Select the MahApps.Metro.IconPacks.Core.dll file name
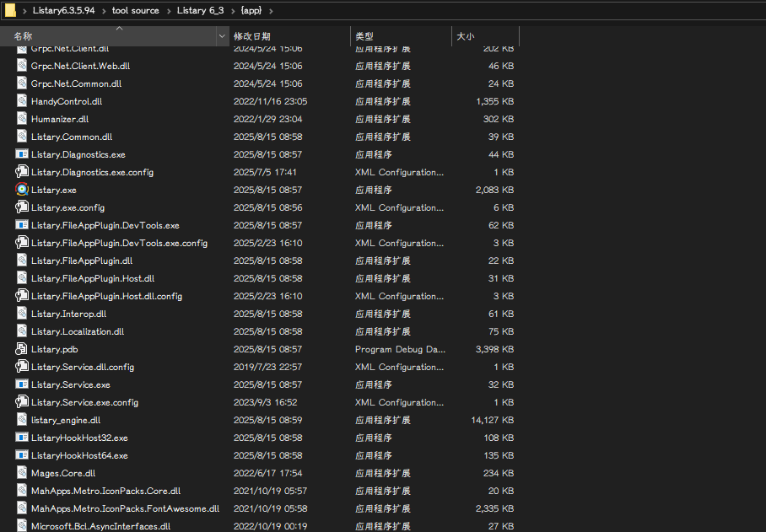The height and width of the screenshot is (532, 766). [x=106, y=491]
